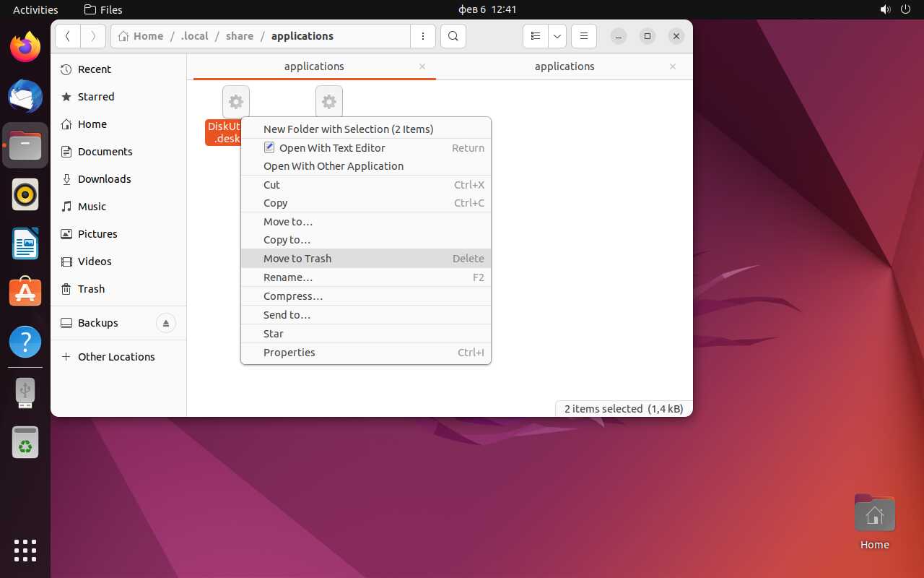The height and width of the screenshot is (578, 924).
Task: Open the clock showing фев 6 12:41
Action: click(x=487, y=9)
